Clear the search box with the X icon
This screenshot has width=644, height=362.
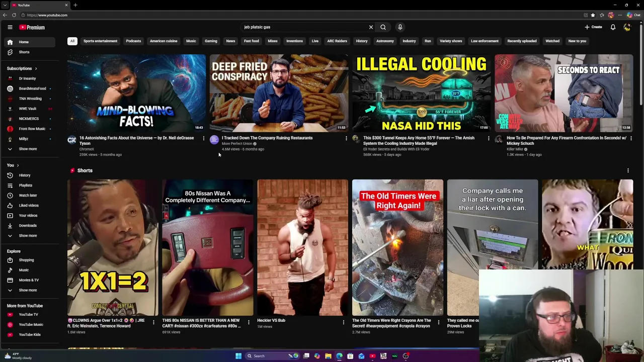pos(371,27)
